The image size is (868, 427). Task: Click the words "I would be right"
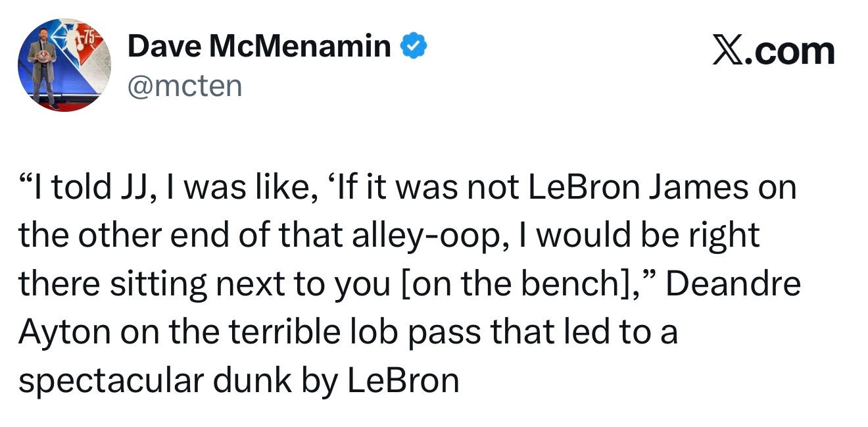648,237
